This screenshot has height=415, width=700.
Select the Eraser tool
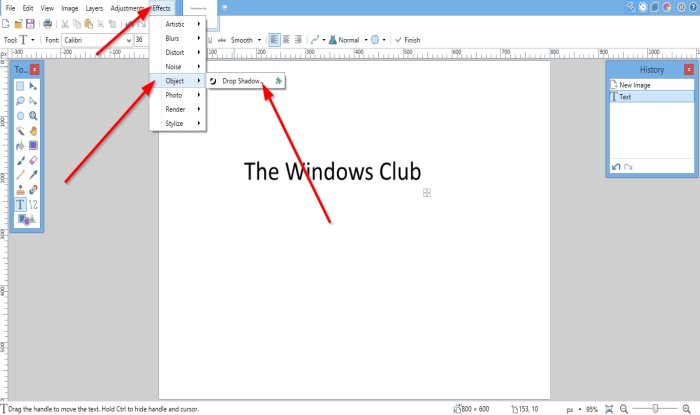pyautogui.click(x=33, y=160)
